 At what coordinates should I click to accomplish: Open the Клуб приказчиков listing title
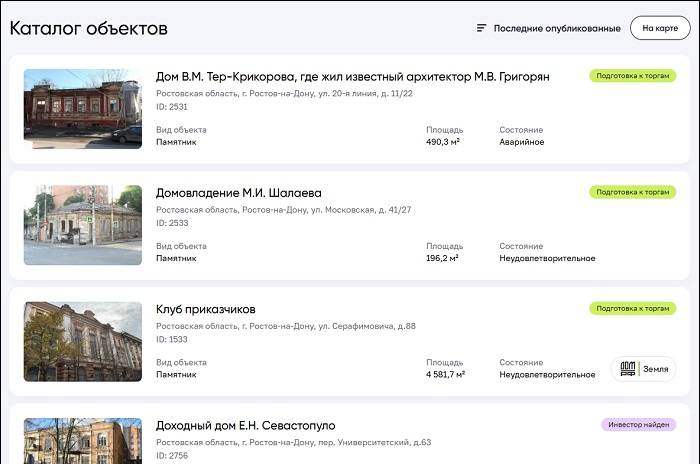point(205,309)
